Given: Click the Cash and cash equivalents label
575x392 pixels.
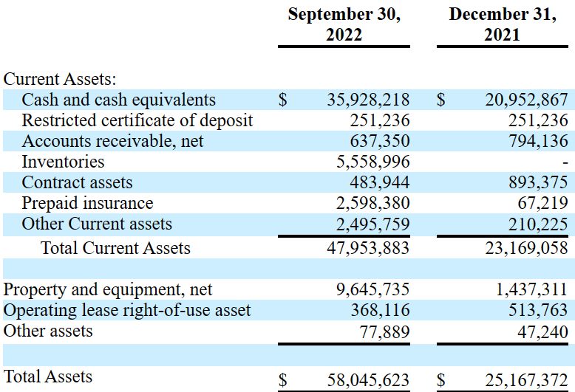Looking at the screenshot, I should (x=118, y=100).
